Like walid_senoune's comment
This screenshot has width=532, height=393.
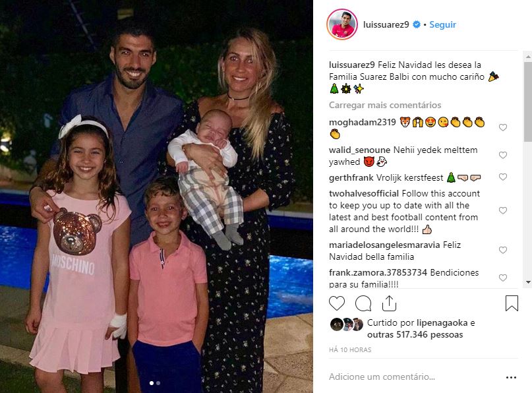(503, 155)
